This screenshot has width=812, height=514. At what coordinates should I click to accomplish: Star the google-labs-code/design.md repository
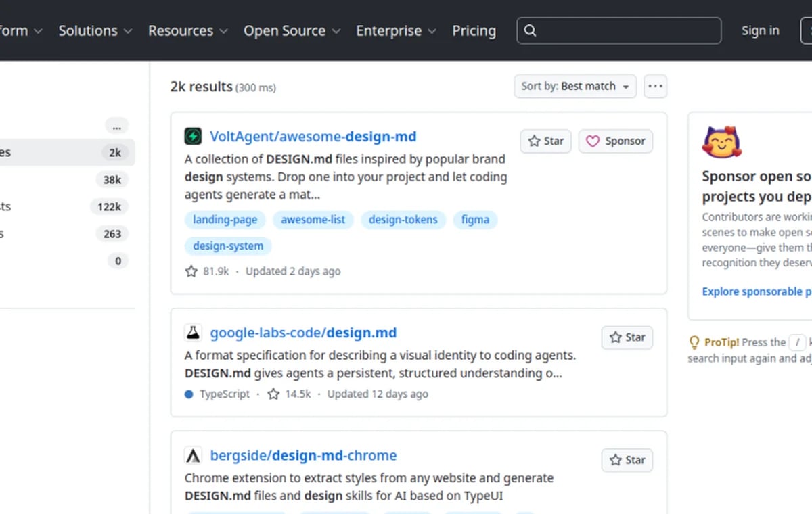click(627, 337)
